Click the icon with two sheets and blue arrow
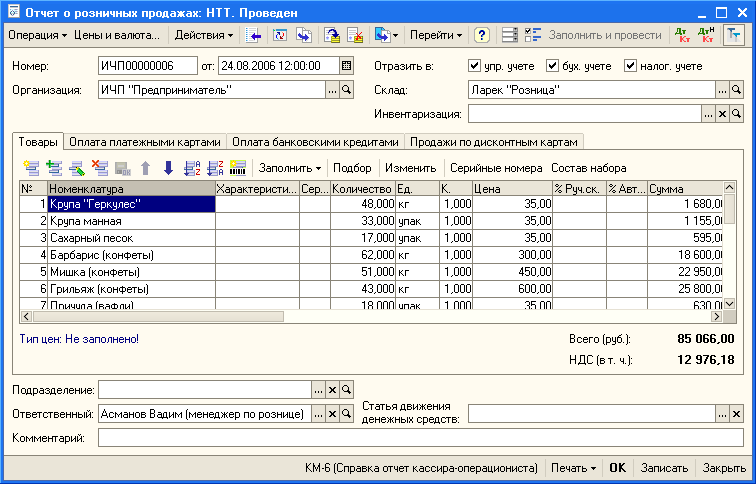The height and width of the screenshot is (484, 756). click(304, 35)
